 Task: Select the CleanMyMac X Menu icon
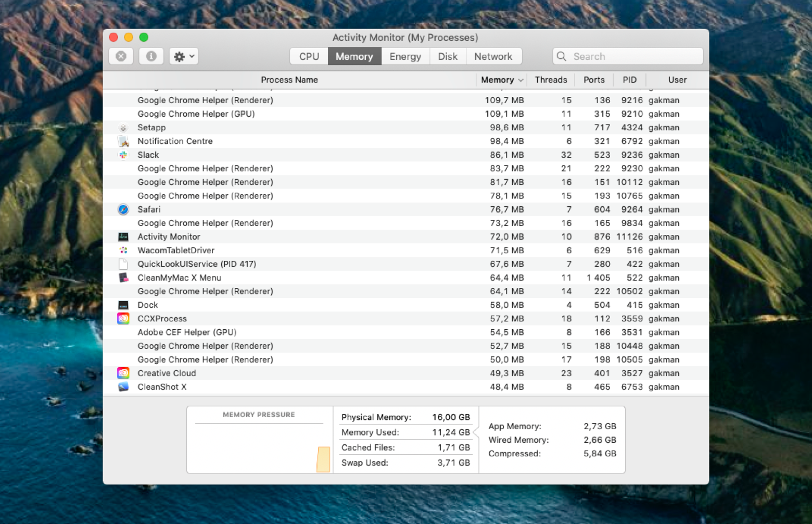click(x=123, y=278)
